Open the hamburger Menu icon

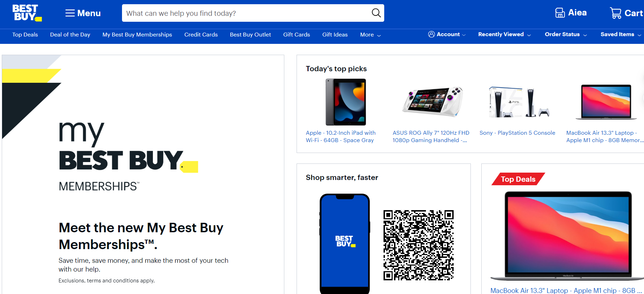[70, 13]
